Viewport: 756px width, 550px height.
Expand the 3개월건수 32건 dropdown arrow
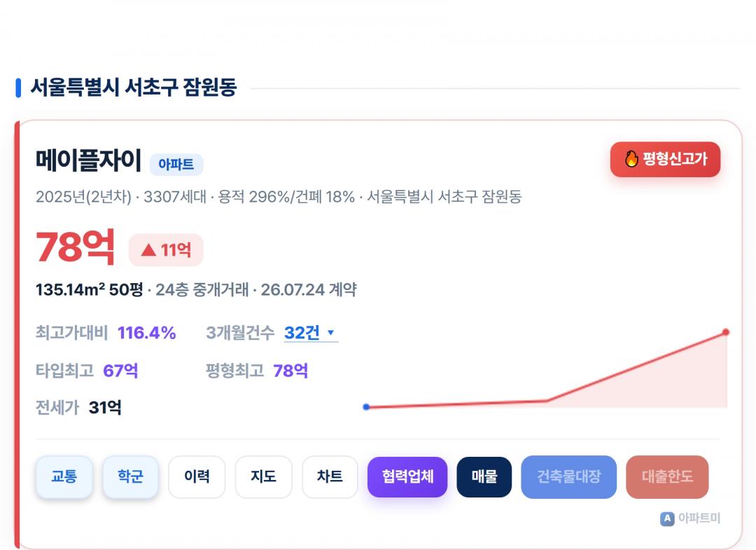point(330,332)
